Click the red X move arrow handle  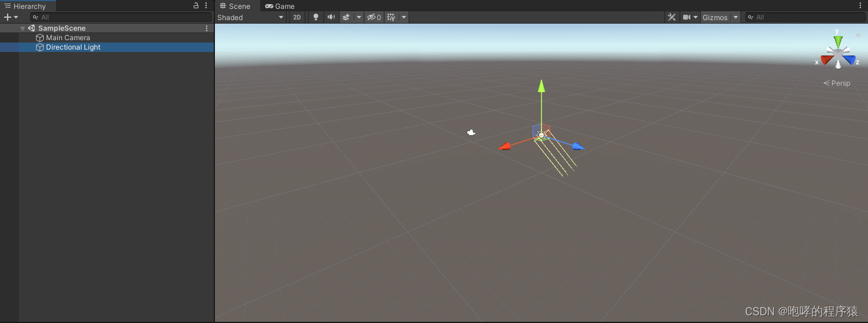coord(504,146)
